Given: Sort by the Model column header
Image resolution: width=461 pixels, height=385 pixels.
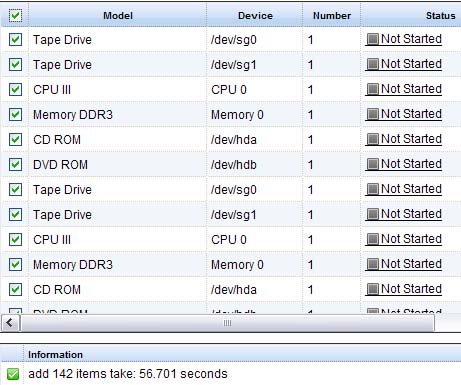Looking at the screenshot, I should coord(118,15).
